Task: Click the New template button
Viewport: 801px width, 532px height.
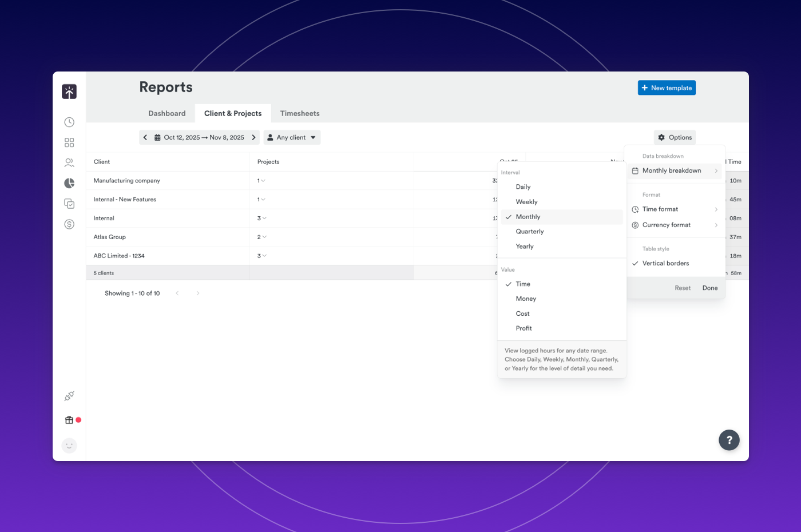Action: click(x=667, y=88)
